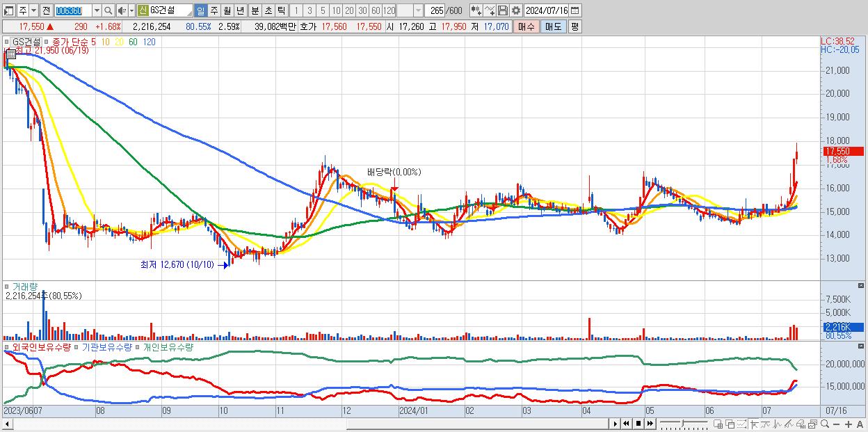Toggle the left panel layout icon

coord(9,10)
